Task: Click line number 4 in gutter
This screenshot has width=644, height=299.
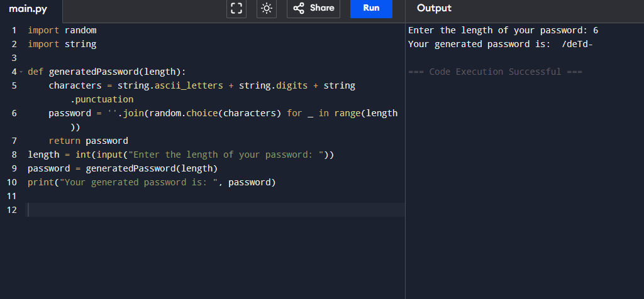Action: [x=14, y=72]
